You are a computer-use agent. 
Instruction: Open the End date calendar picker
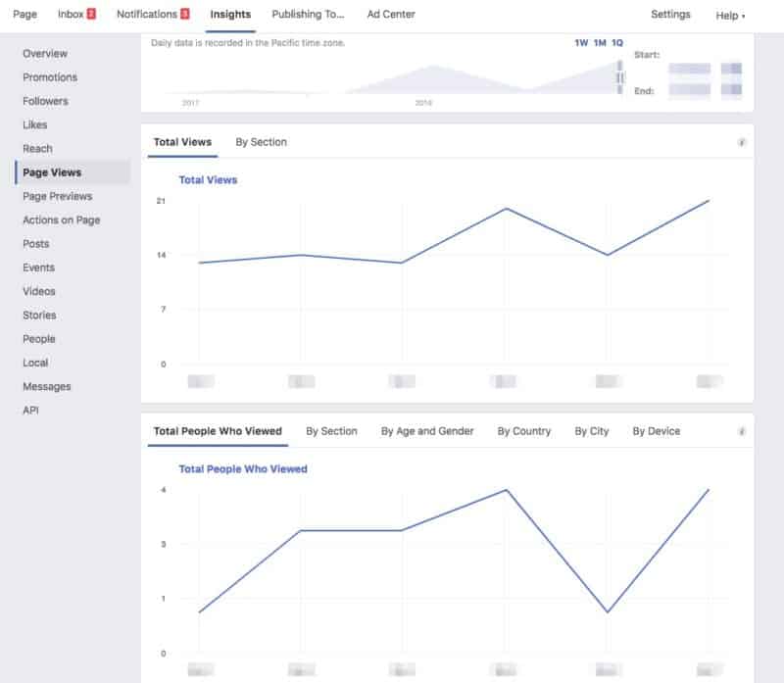pos(731,90)
